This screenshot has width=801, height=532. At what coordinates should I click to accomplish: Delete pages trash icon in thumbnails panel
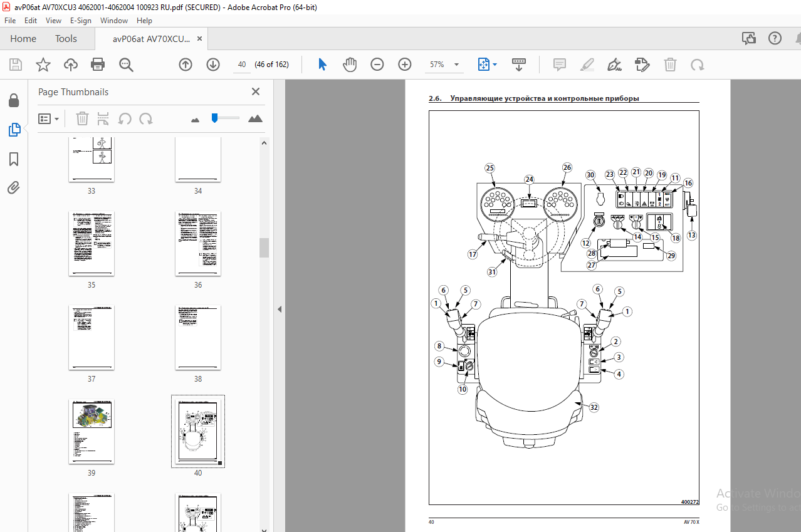pos(82,118)
